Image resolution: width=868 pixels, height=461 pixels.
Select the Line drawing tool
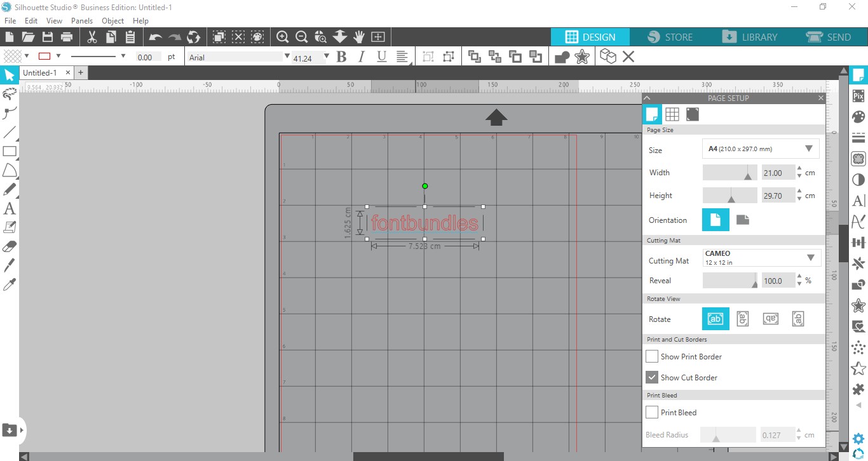pos(10,132)
